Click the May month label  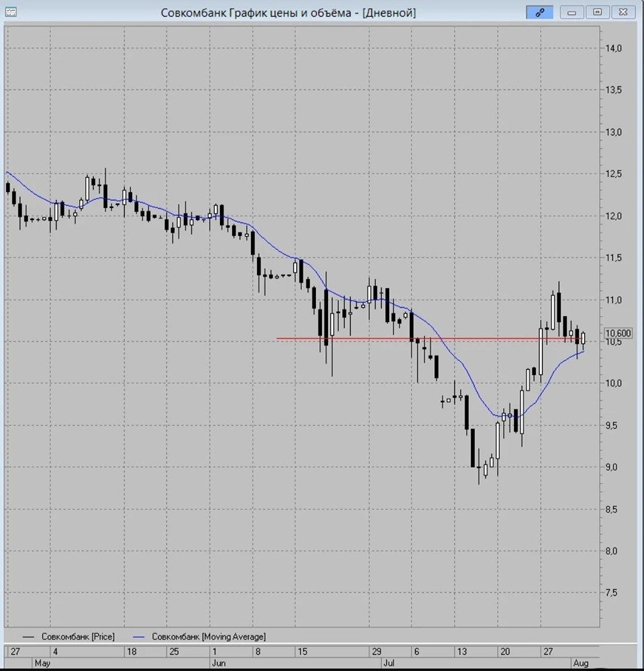click(42, 663)
